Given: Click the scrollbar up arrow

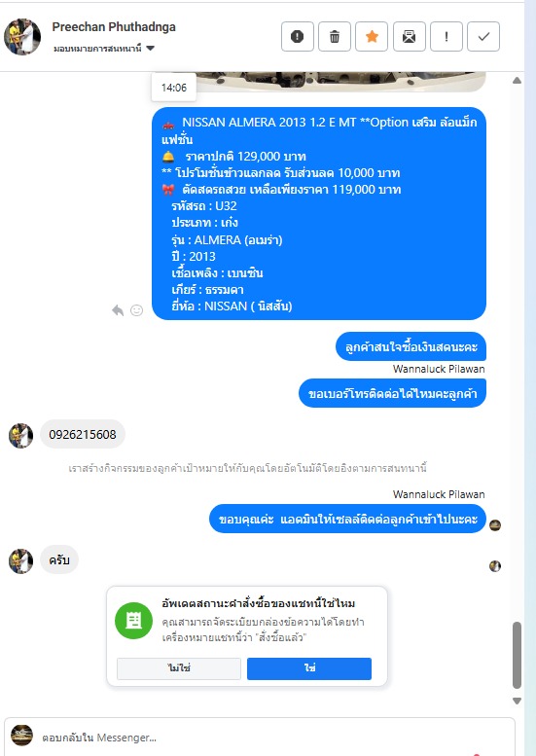Looking at the screenshot, I should (x=517, y=81).
